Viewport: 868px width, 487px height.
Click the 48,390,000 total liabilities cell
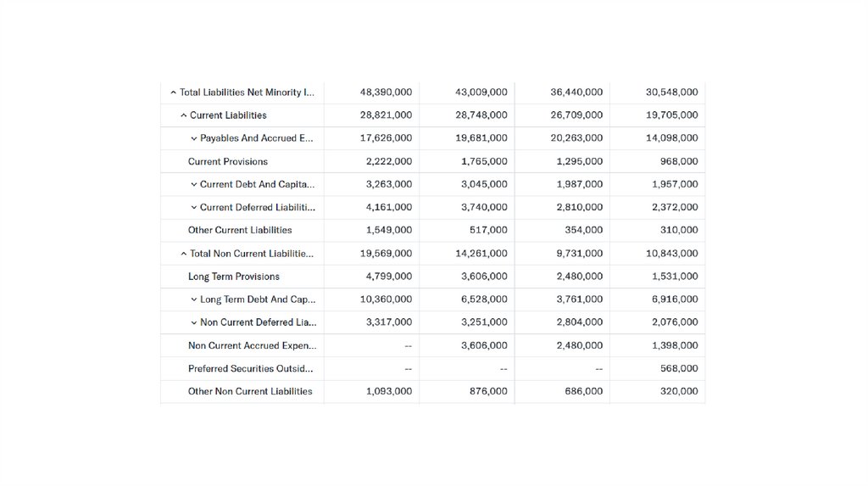point(386,92)
